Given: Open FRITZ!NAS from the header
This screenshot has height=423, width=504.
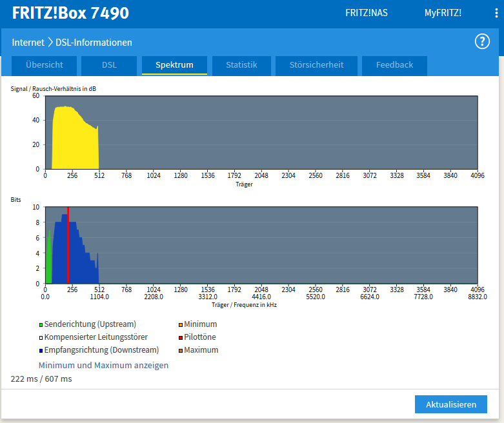Looking at the screenshot, I should (367, 13).
